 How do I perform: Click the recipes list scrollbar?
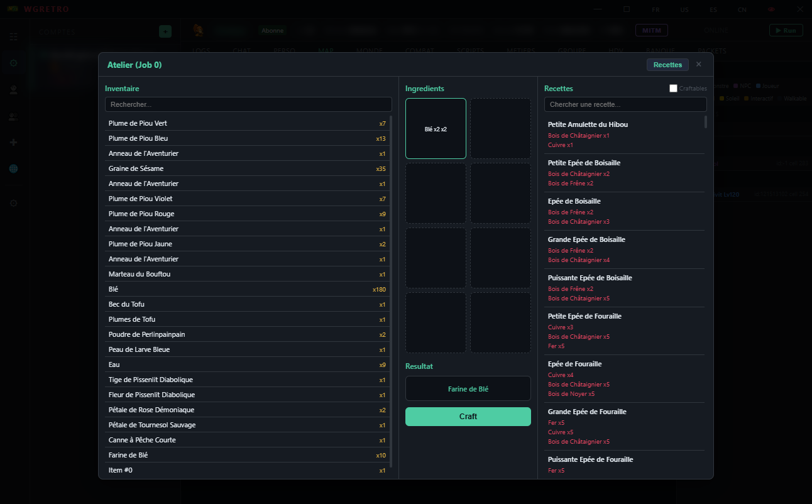706,122
